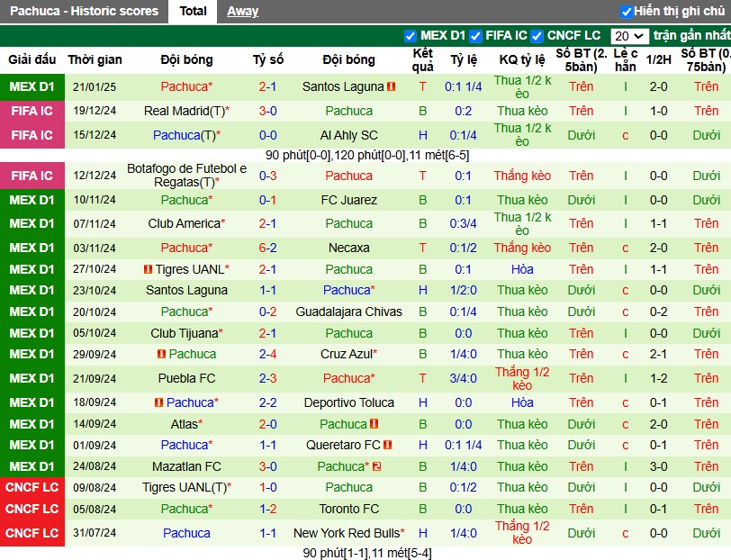
Task: Click the 0-3 score of Botafogo match
Action: click(267, 176)
